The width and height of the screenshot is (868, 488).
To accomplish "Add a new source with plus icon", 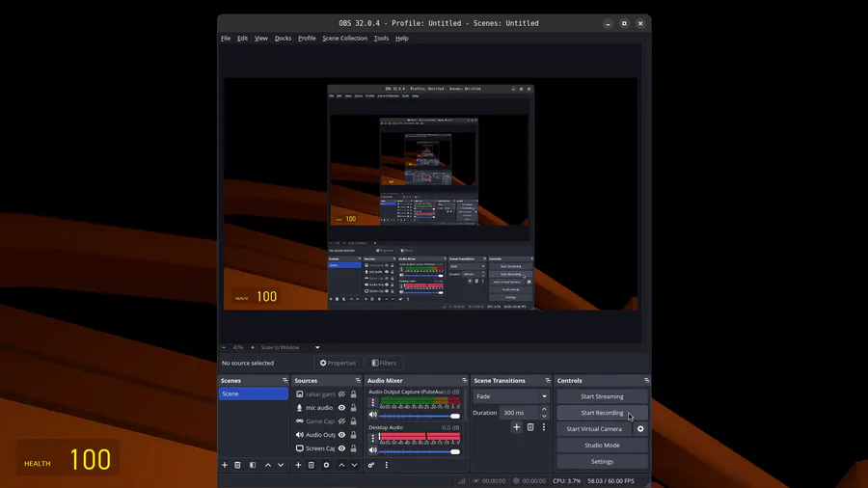I will (x=298, y=465).
